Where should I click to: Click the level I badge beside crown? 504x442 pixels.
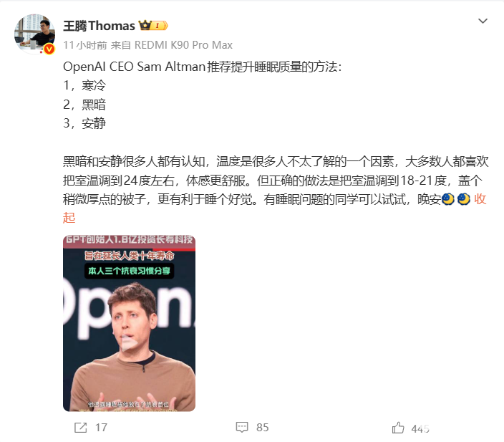click(160, 25)
